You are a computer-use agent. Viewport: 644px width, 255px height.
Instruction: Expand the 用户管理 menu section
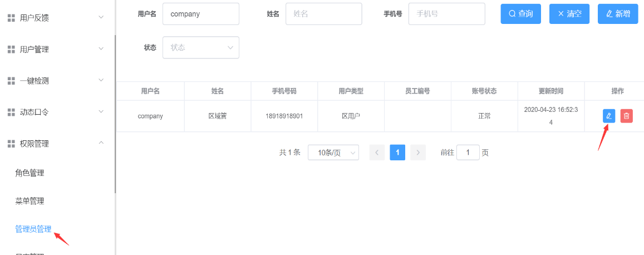(101, 49)
